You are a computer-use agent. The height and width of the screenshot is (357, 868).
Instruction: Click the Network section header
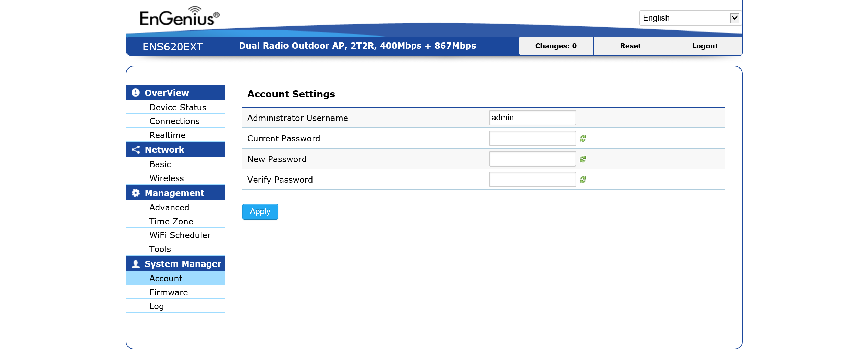[x=175, y=150]
